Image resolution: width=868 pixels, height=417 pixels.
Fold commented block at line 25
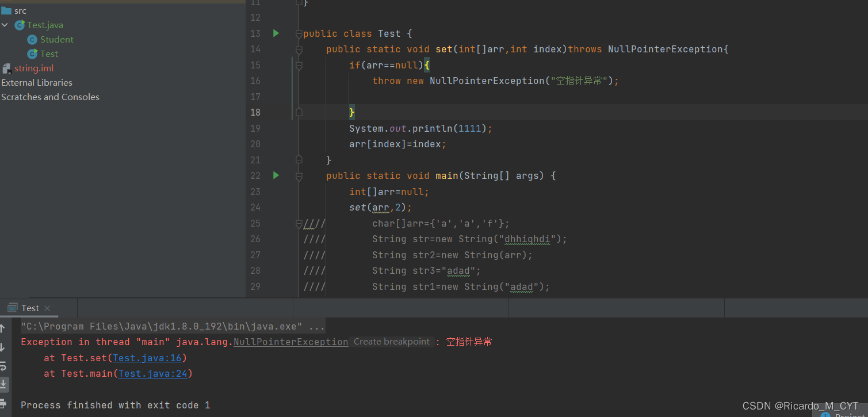click(x=299, y=223)
